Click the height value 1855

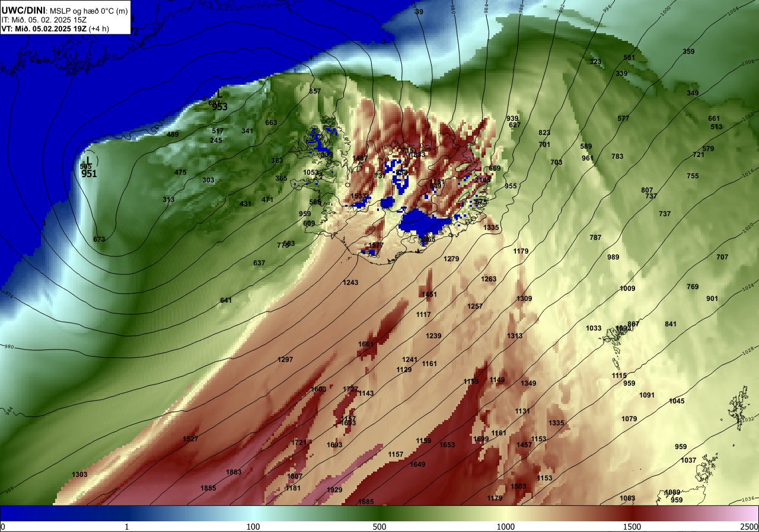(x=208, y=488)
